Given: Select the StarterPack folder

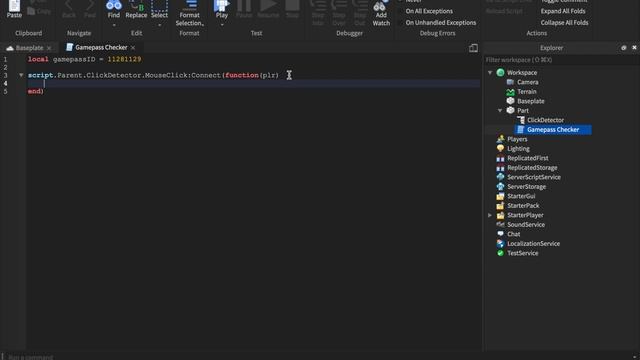Looking at the screenshot, I should (523, 206).
